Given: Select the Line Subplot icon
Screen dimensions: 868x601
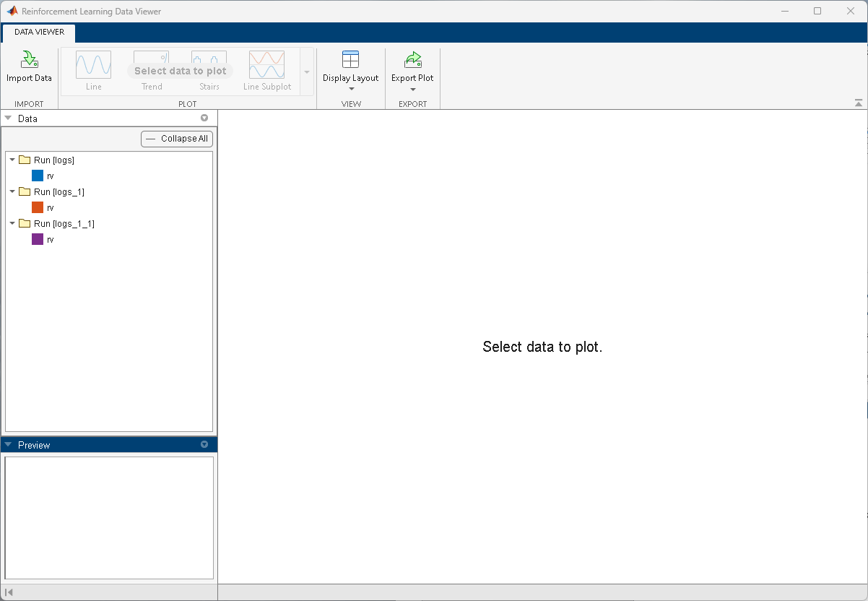Looking at the screenshot, I should click(x=267, y=65).
